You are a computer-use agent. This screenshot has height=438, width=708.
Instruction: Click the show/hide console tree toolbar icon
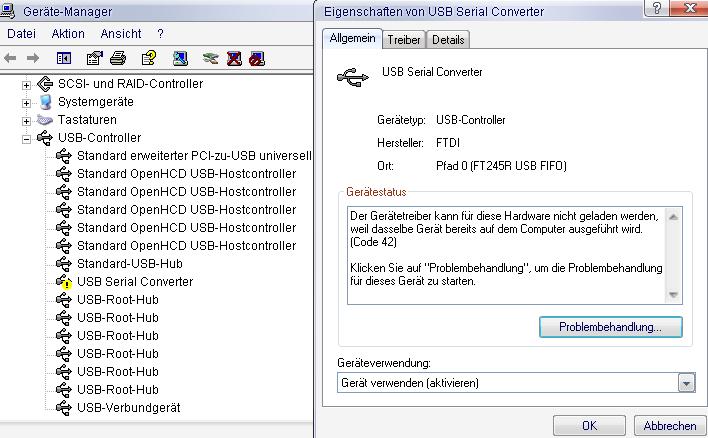click(x=63, y=59)
